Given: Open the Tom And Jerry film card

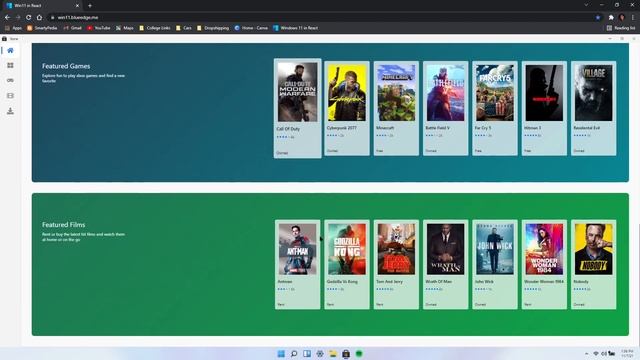Looking at the screenshot, I should point(396,264).
